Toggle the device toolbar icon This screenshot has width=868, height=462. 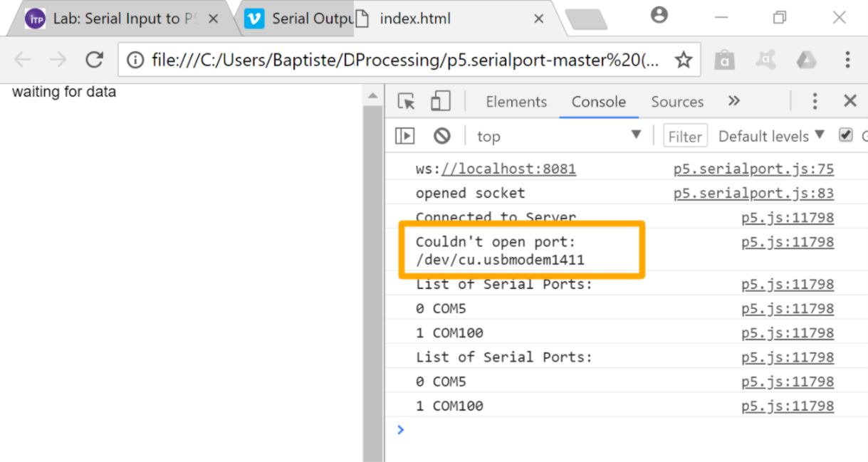(441, 102)
